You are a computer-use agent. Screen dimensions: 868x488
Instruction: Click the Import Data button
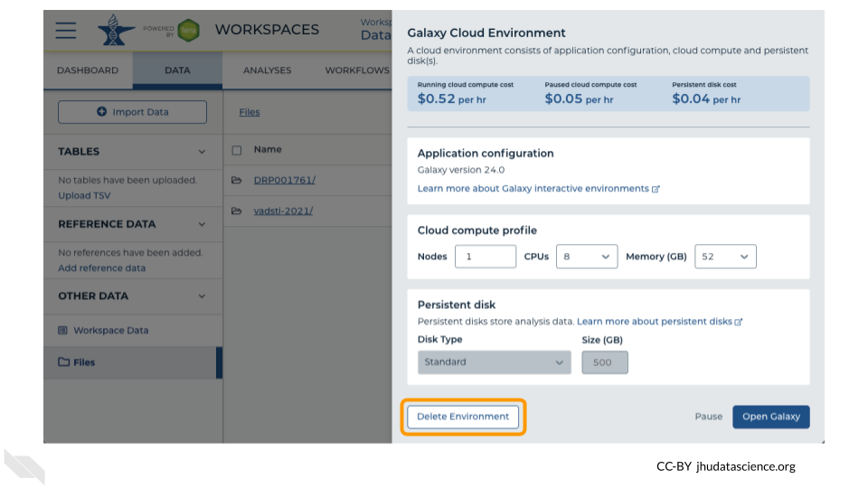click(132, 112)
